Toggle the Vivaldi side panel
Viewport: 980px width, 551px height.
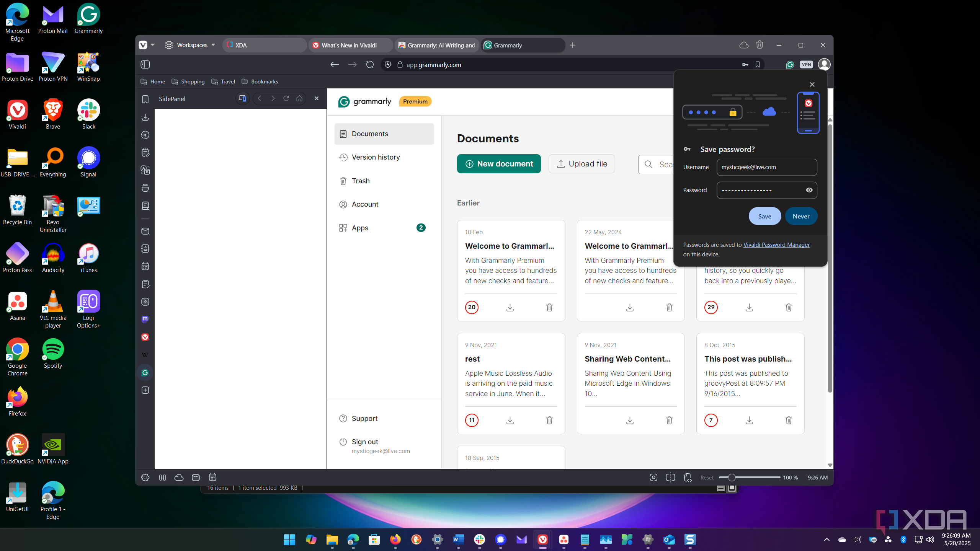pos(145,65)
